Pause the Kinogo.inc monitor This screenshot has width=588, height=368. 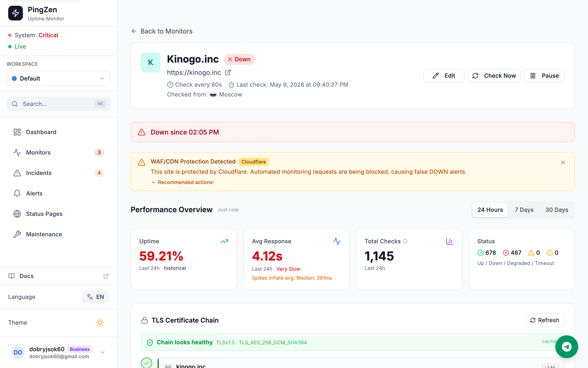click(x=544, y=76)
